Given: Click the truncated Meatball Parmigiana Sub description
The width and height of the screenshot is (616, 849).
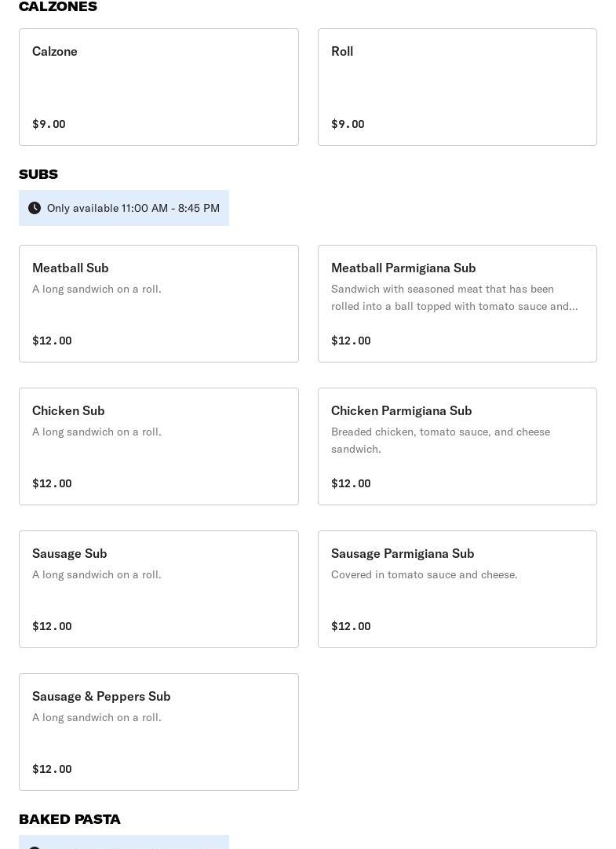Looking at the screenshot, I should tap(454, 297).
